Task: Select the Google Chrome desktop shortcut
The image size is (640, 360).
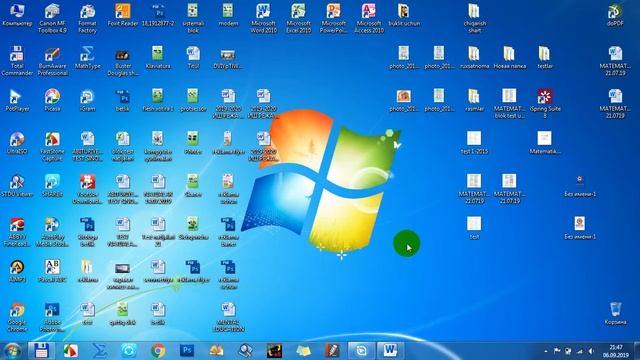Action: pos(17,317)
